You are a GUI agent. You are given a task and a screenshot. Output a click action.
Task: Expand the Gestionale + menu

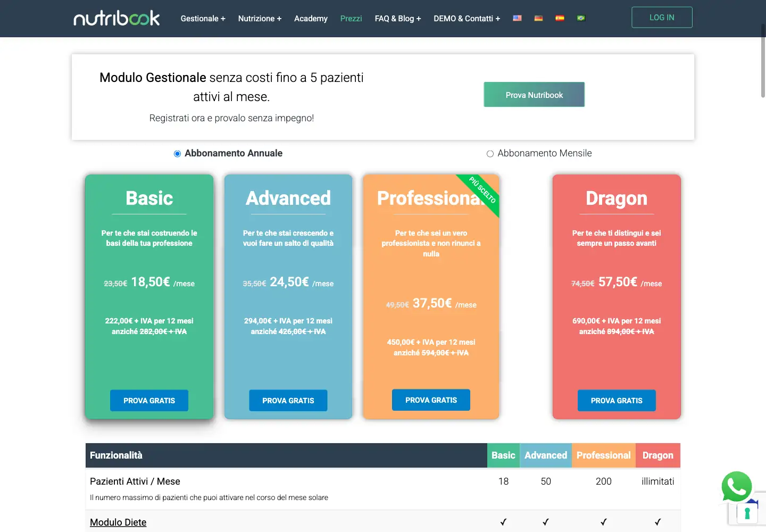pos(203,19)
